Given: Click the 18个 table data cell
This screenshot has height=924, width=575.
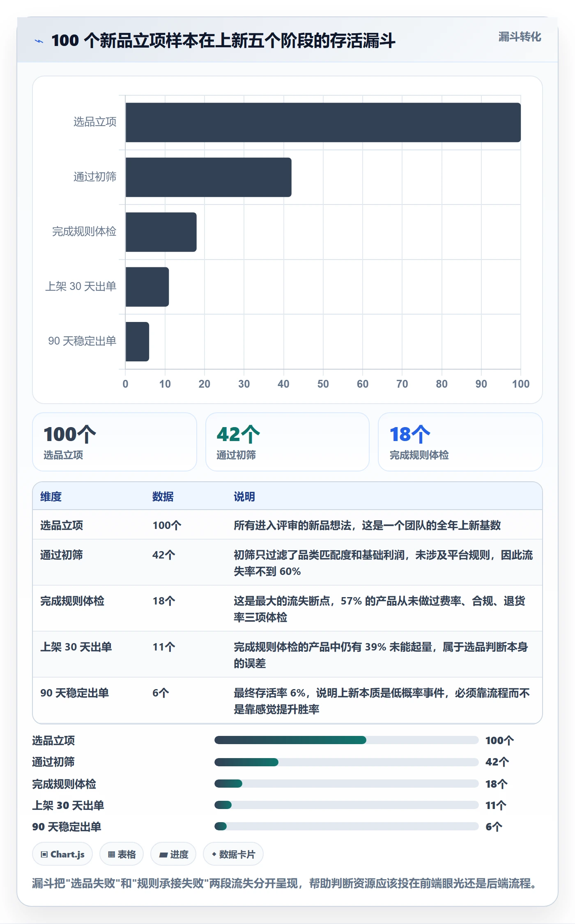Looking at the screenshot, I should (x=164, y=601).
